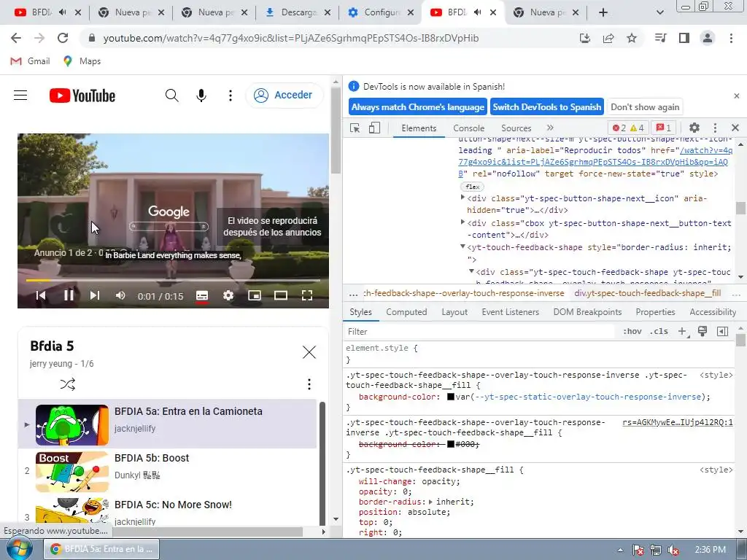
Task: Expand the yt-spec-button-shape-next__icon div node
Action: 462,197
